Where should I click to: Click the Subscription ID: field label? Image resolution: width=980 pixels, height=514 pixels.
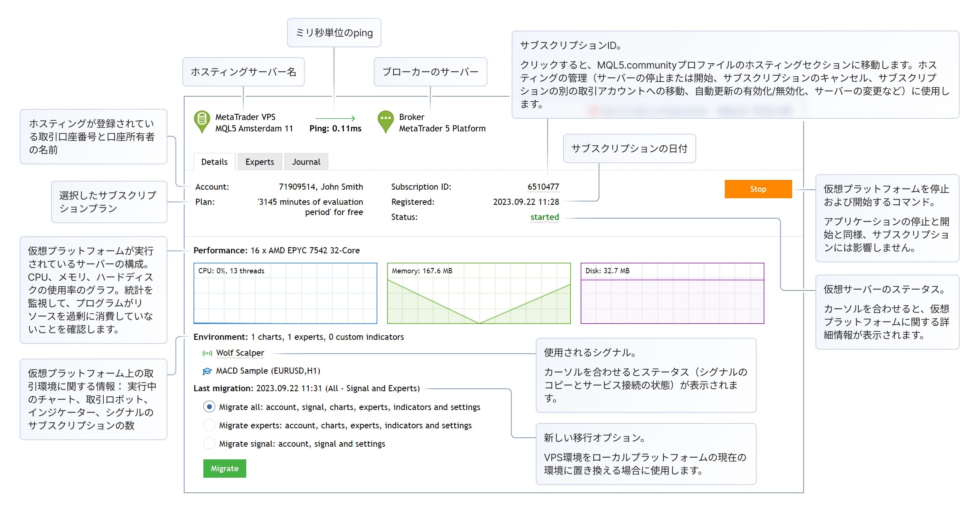click(x=421, y=187)
